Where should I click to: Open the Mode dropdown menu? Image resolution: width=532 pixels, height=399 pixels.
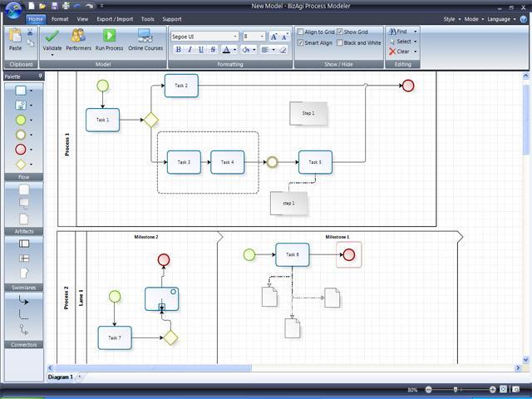coord(474,19)
